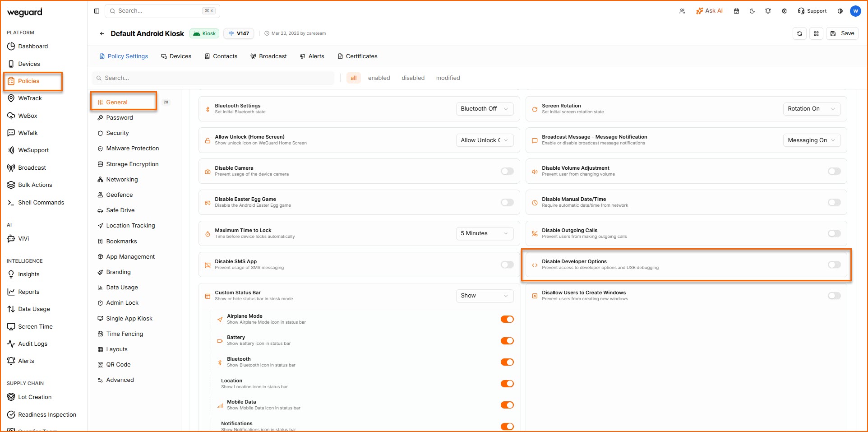Switch to dark mode moon icon
This screenshot has width=868, height=432.
click(752, 11)
